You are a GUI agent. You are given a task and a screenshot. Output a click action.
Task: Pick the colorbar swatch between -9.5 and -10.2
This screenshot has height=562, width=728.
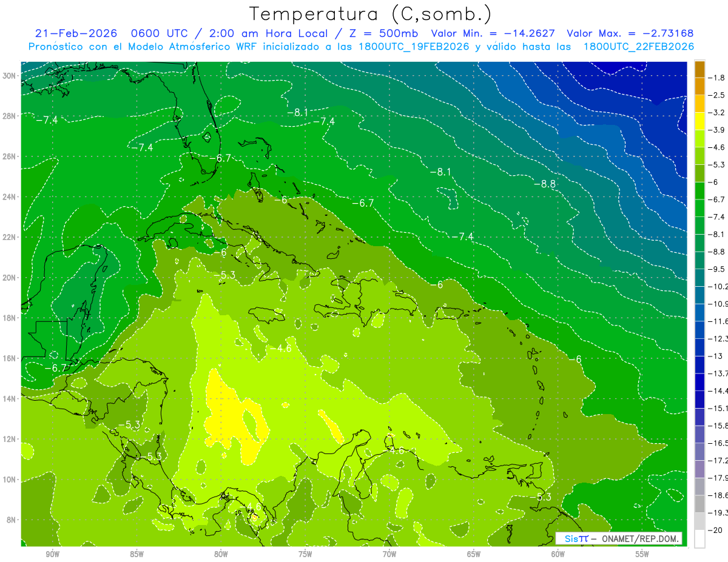click(699, 278)
